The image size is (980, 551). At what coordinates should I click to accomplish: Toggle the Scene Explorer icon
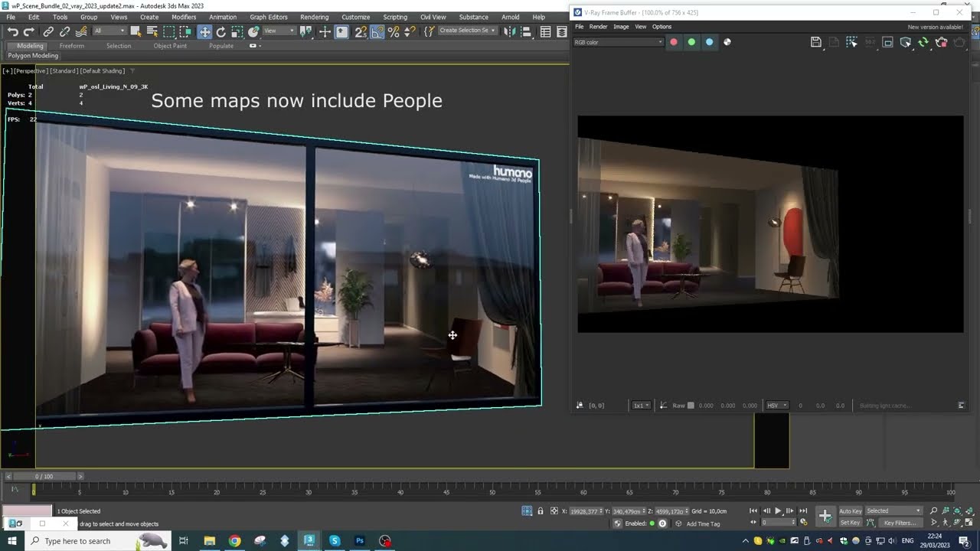tap(545, 31)
